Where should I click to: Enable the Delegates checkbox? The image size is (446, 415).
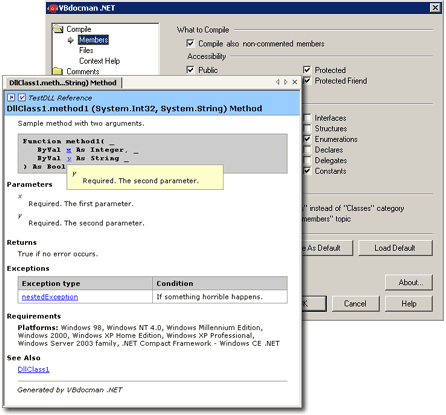point(307,160)
